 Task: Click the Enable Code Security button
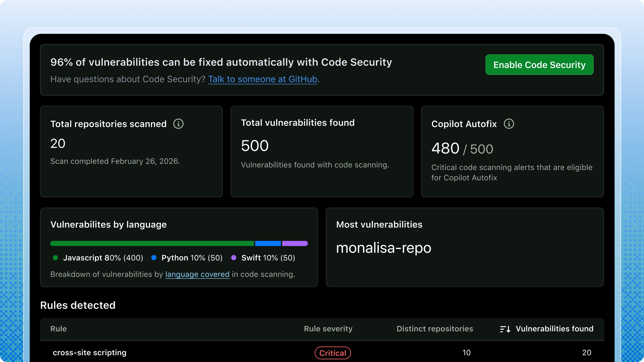539,65
